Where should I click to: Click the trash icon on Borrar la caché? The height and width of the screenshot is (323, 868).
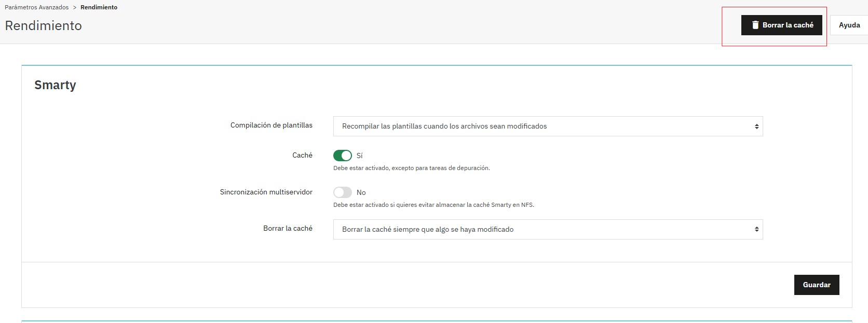755,25
